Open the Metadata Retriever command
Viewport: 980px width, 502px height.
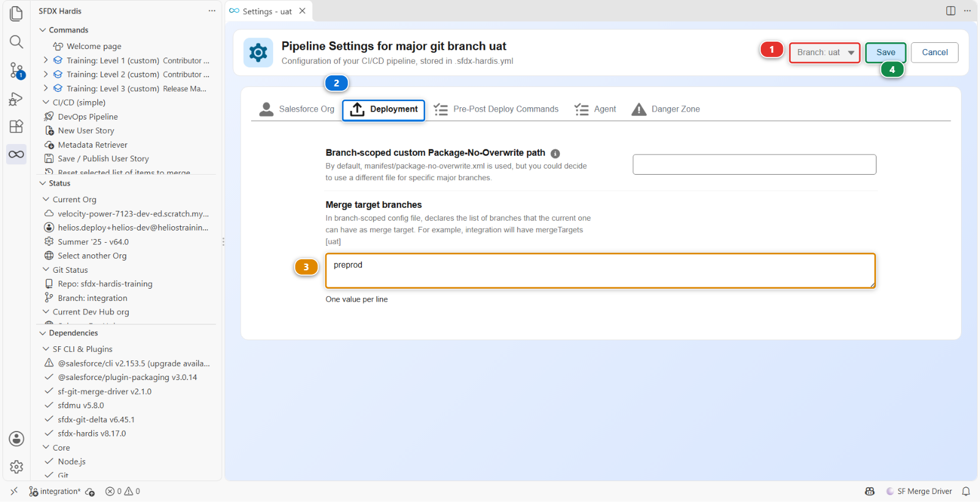[92, 145]
